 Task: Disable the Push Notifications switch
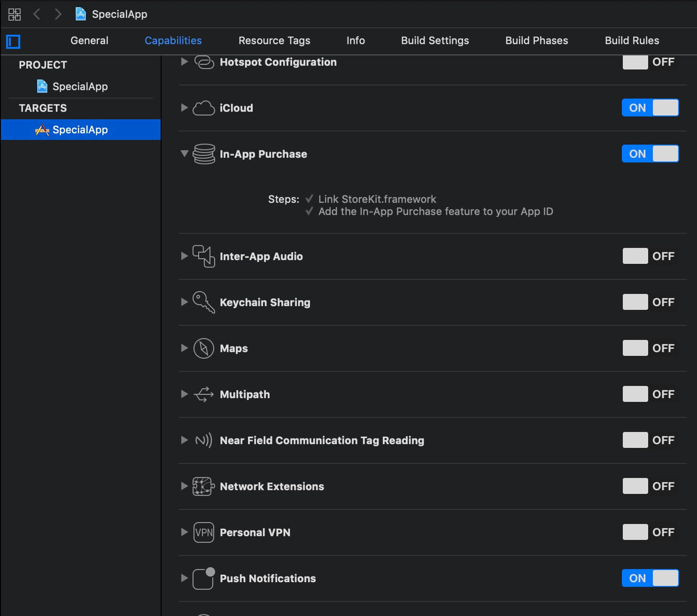(650, 578)
